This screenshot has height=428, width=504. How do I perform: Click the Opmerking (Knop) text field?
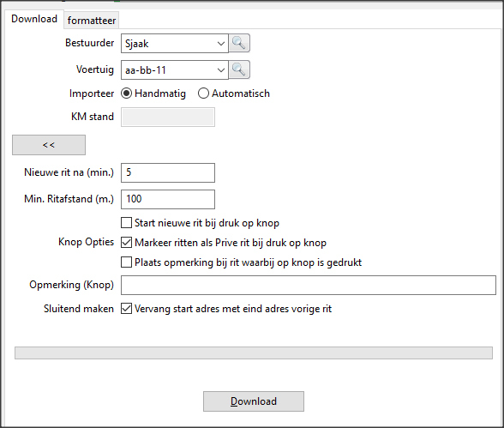click(x=309, y=285)
